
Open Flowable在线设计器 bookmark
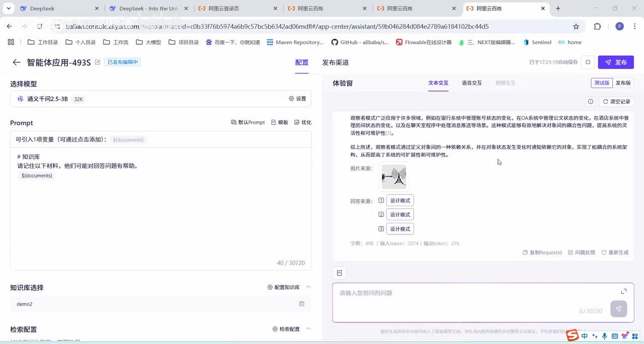click(424, 42)
